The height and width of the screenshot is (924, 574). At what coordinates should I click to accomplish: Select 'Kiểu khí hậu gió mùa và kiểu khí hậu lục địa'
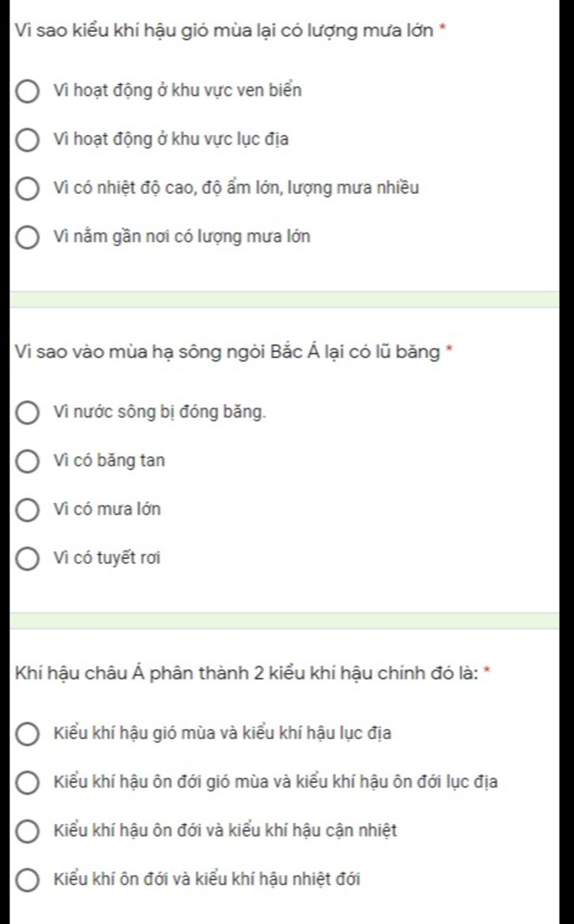pos(27,734)
